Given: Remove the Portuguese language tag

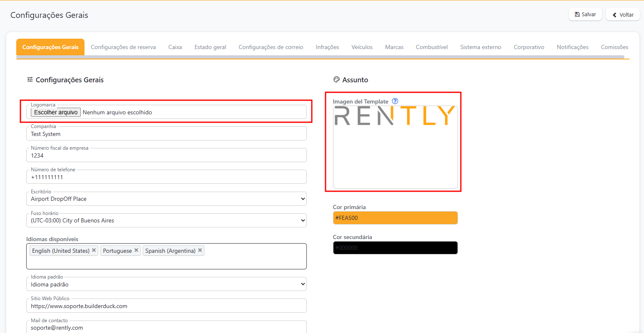Looking at the screenshot, I should 136,250.
